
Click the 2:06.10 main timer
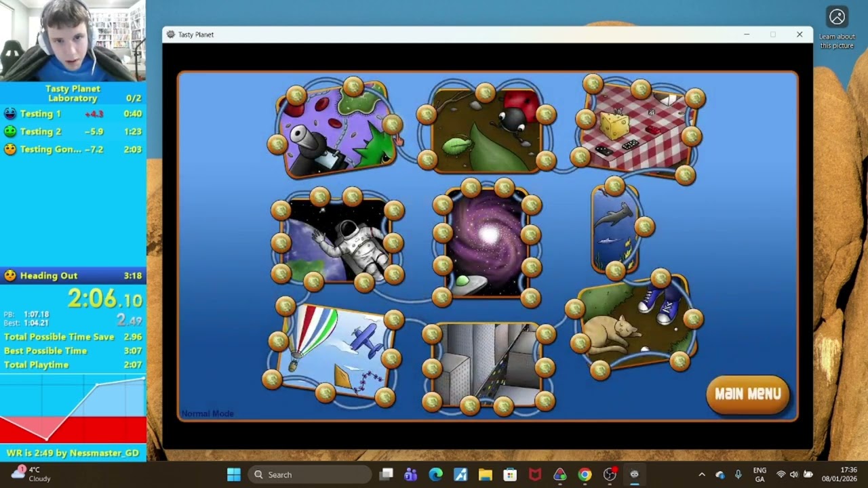coord(105,298)
